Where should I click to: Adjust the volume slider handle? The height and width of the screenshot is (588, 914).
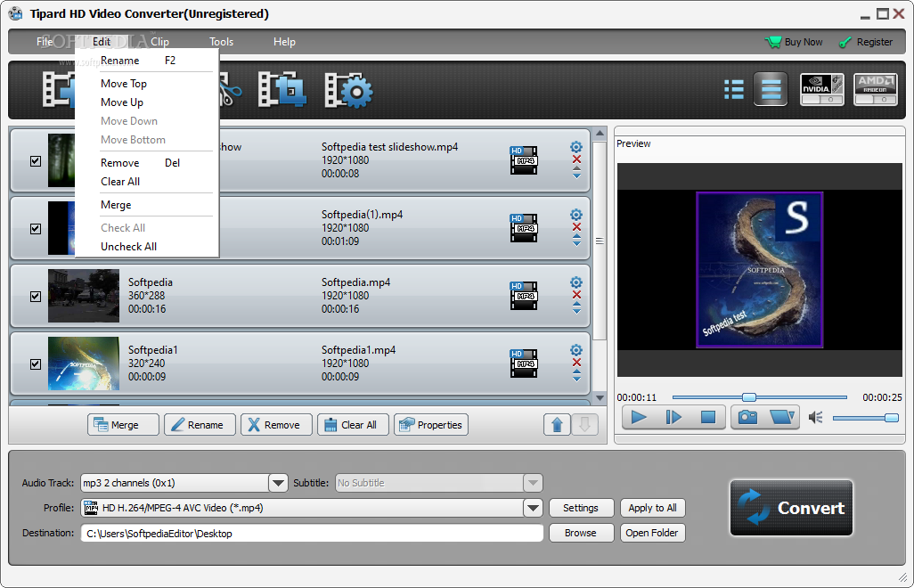coord(891,418)
